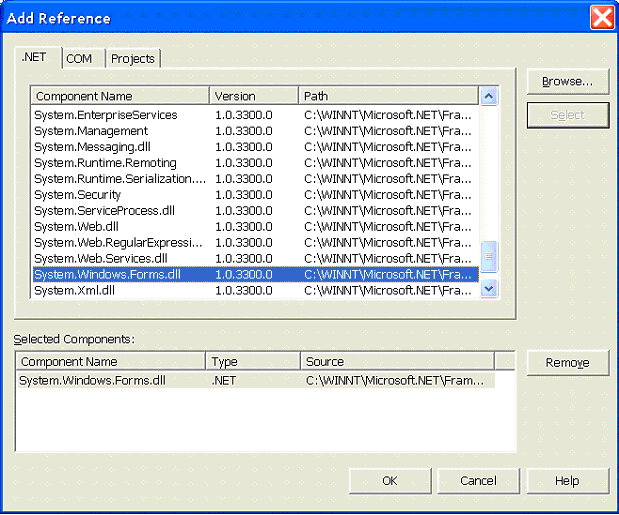Image resolution: width=619 pixels, height=515 pixels.
Task: Confirm with the OK button
Action: (390, 481)
